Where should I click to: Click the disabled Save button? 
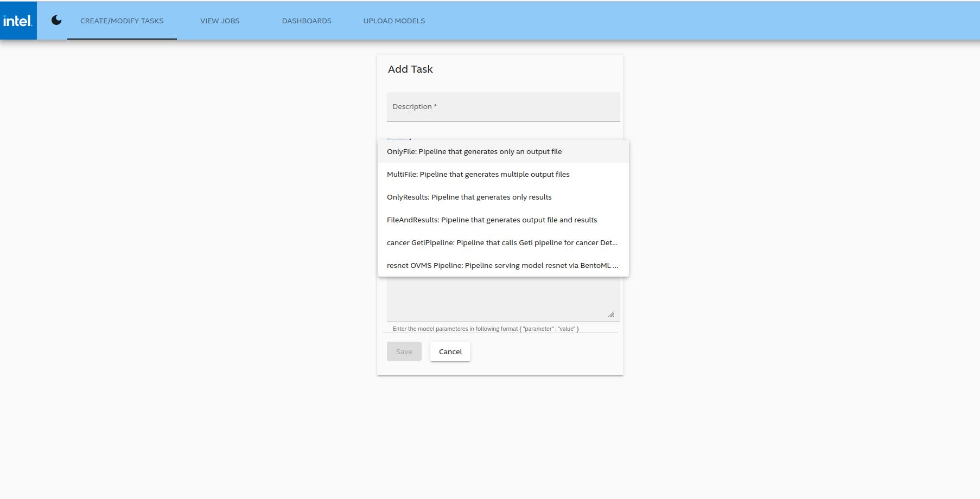(404, 351)
